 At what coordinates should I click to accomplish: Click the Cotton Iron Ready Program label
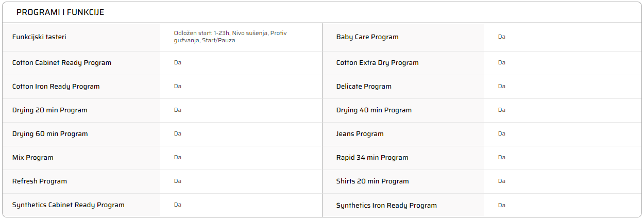point(56,87)
